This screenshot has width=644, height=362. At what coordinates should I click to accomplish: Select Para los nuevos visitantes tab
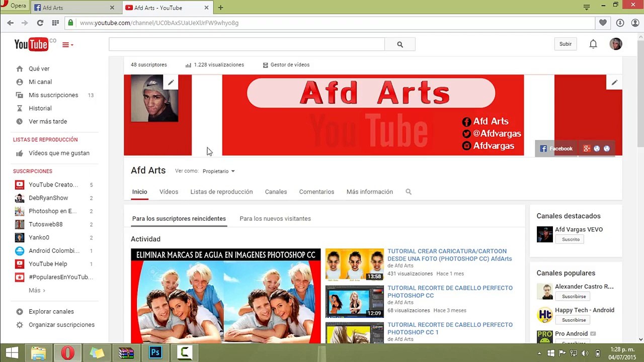tap(275, 219)
